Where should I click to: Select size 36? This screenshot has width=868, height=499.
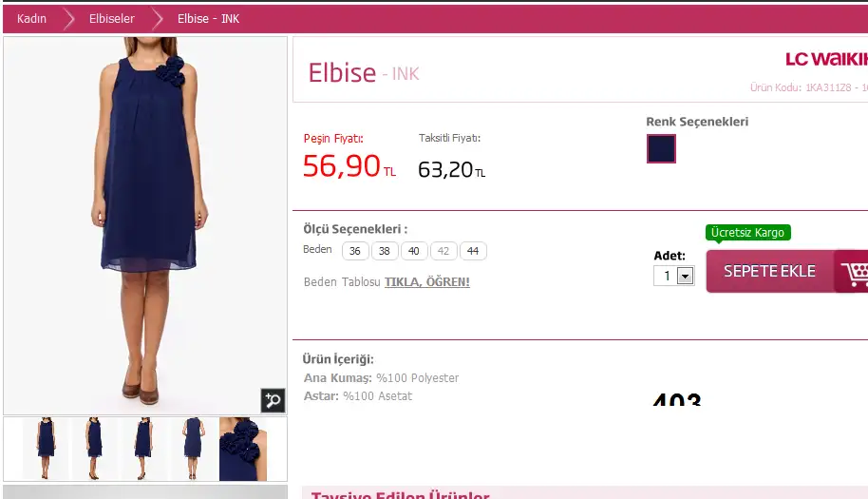pyautogui.click(x=355, y=251)
